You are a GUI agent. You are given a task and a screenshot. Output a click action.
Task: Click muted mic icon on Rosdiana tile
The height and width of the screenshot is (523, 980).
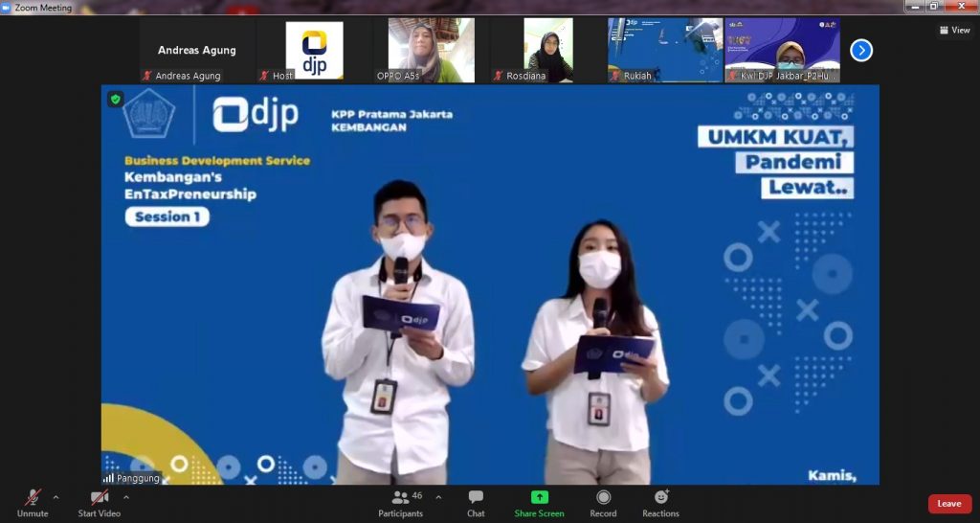click(498, 76)
